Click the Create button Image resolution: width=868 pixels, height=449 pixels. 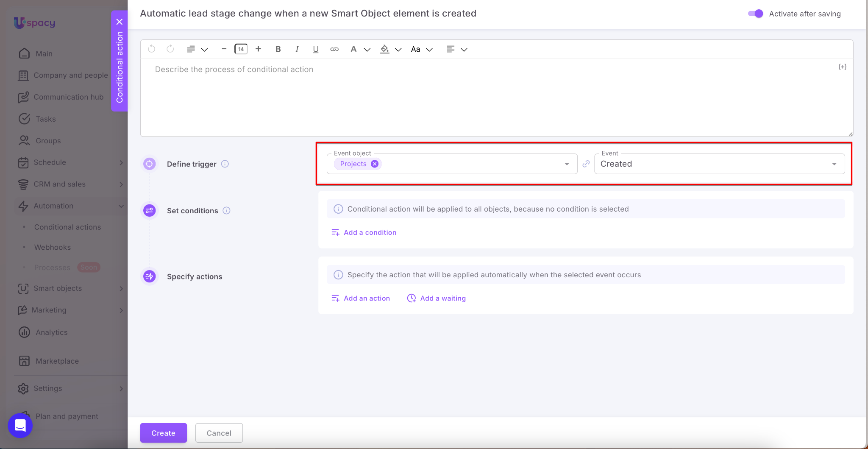click(163, 433)
